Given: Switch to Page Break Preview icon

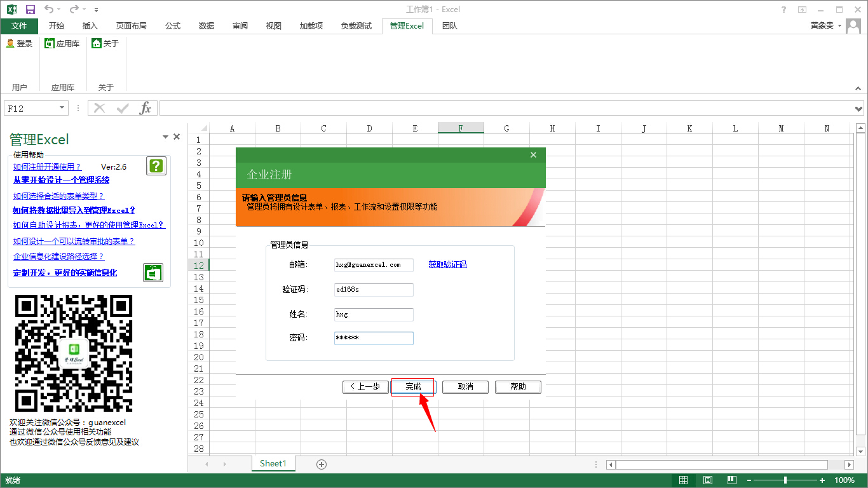Looking at the screenshot, I should point(732,480).
